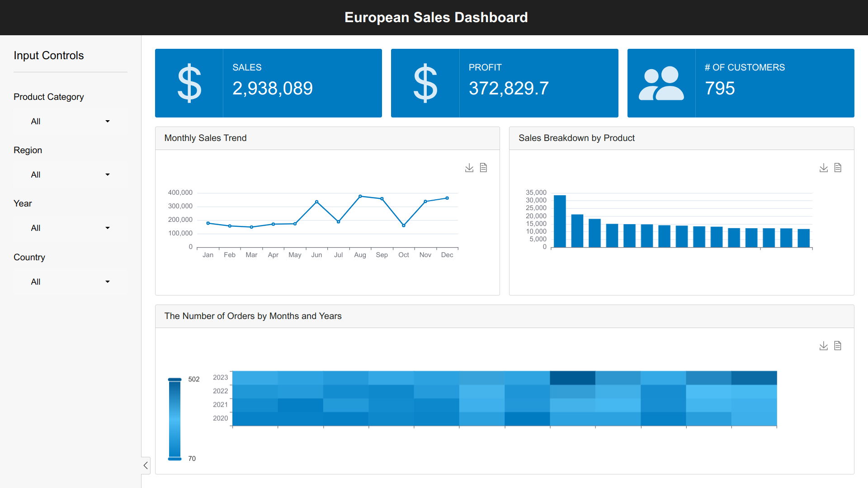Click the Monthly Sales Trend title
868x488 pixels.
(205, 138)
